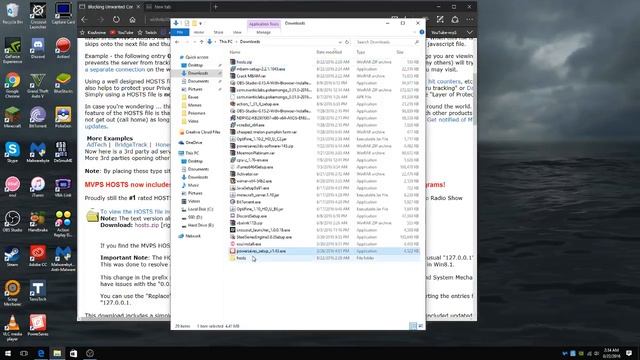Screen dimensions: 640x360
Task: Switch to the Home ribbon tab
Action: (x=199, y=32)
